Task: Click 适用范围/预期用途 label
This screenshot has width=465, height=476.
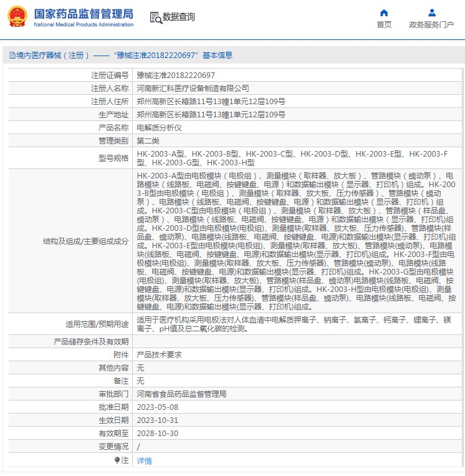Action: tap(97, 324)
